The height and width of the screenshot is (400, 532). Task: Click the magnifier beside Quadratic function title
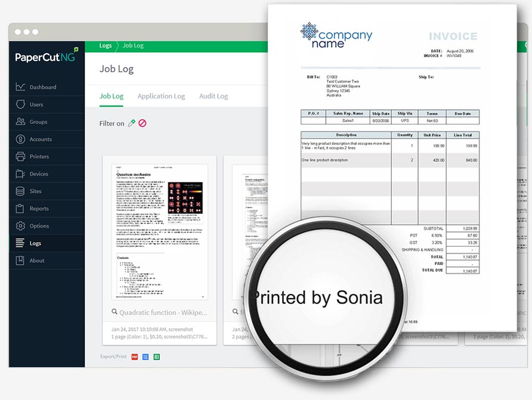(115, 312)
